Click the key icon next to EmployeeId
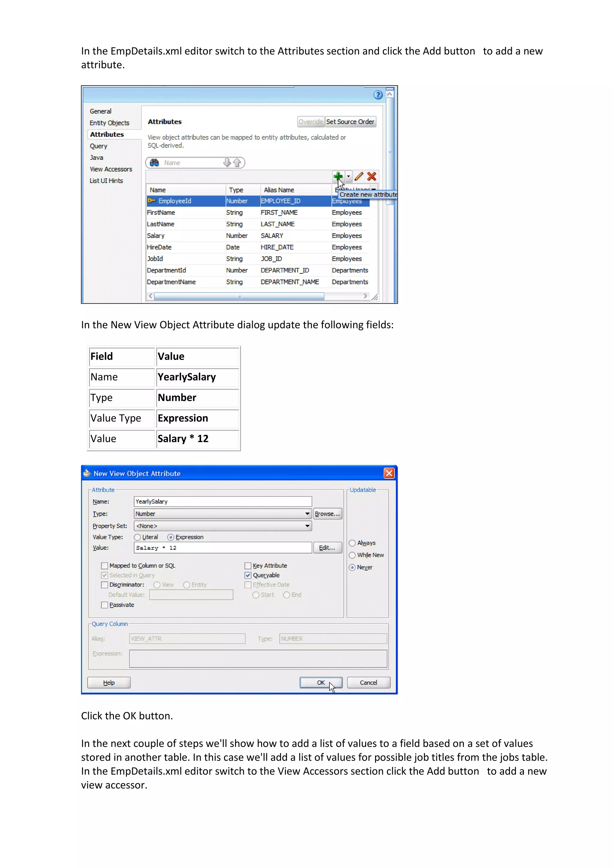This screenshot has height=868, width=614. point(152,201)
